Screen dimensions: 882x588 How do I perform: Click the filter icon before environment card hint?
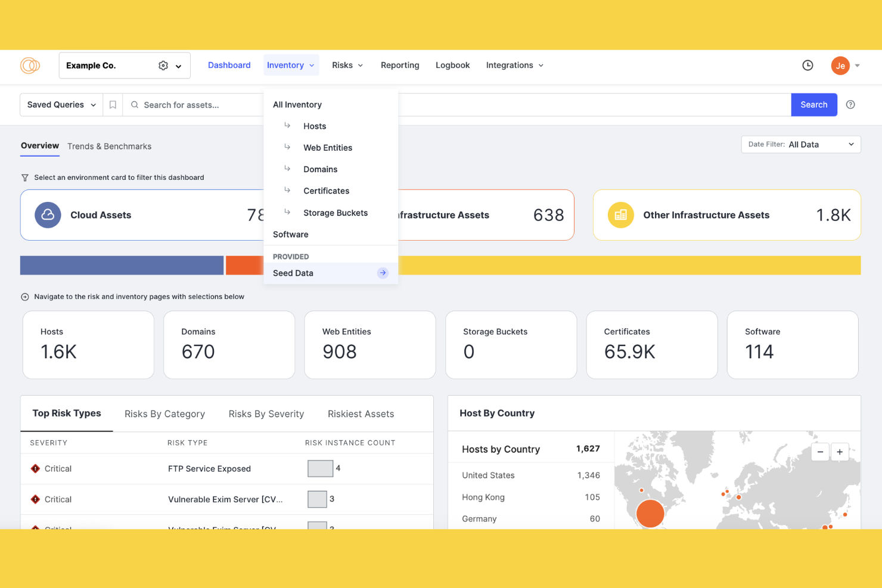pos(24,177)
